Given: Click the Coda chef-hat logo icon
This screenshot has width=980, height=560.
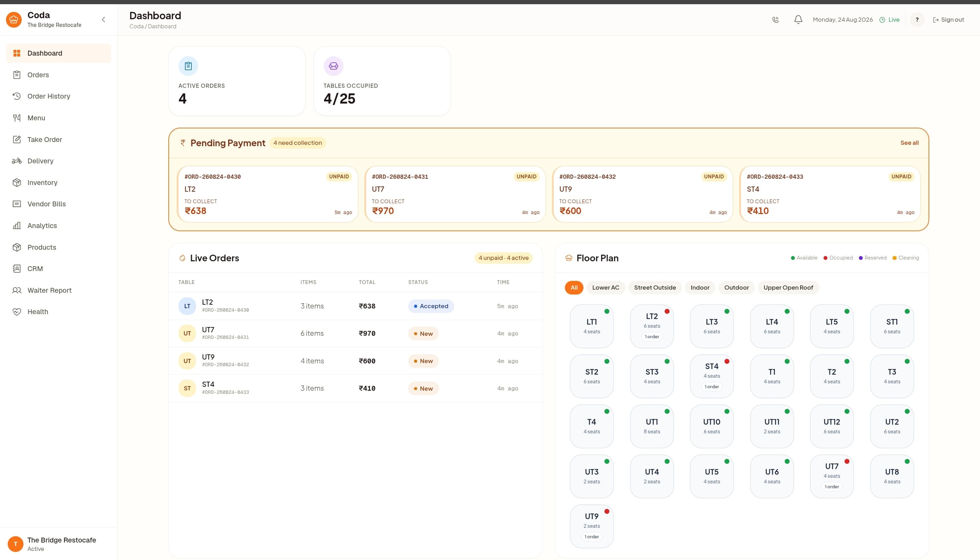Looking at the screenshot, I should pos(14,20).
